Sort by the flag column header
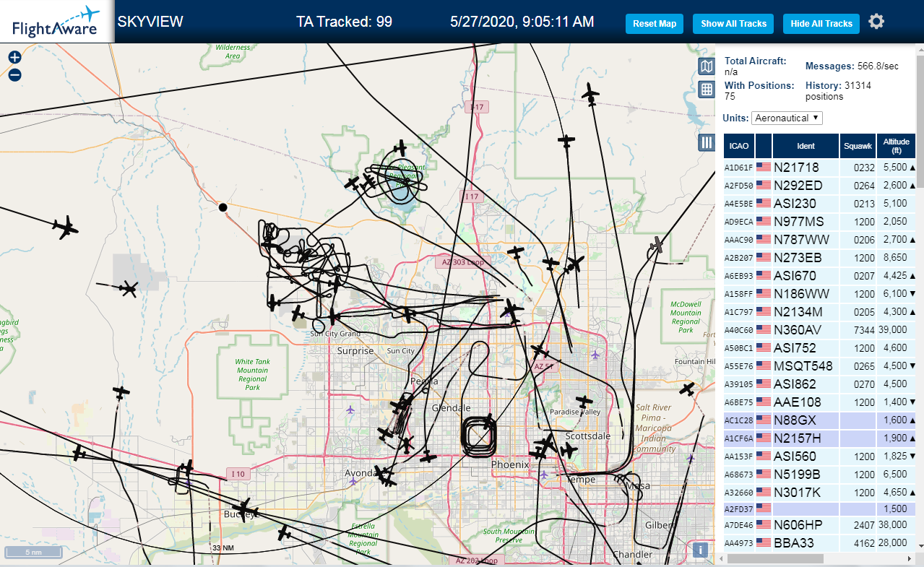 [764, 146]
